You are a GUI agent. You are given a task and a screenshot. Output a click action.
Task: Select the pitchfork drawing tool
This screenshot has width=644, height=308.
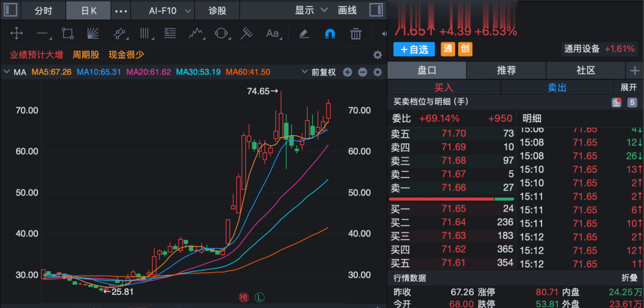pos(246,33)
